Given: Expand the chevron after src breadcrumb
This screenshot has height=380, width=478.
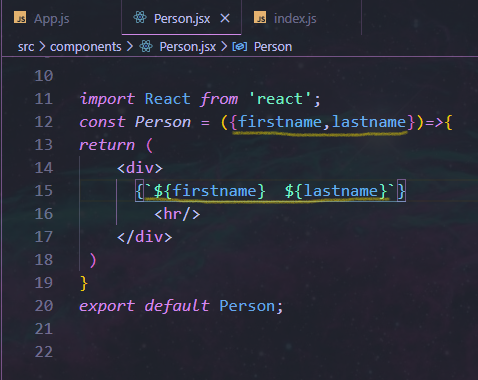Looking at the screenshot, I should (x=42, y=47).
